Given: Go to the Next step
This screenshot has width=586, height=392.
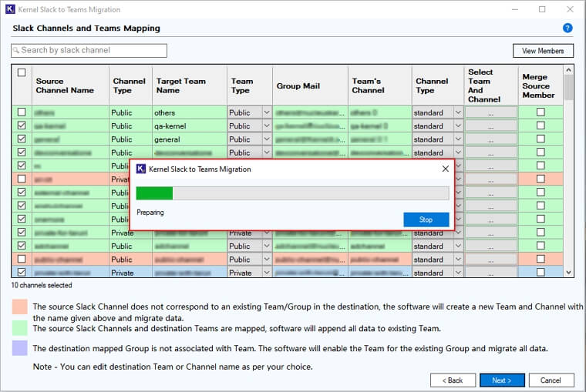Looking at the screenshot, I should click(x=502, y=380).
